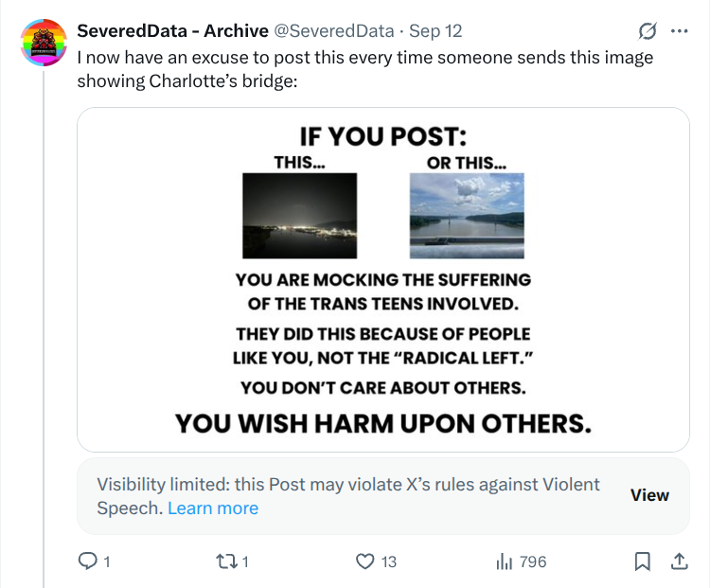Screen dimensions: 711x588
Task: Click the Learn more link
Action: pyautogui.click(x=213, y=508)
